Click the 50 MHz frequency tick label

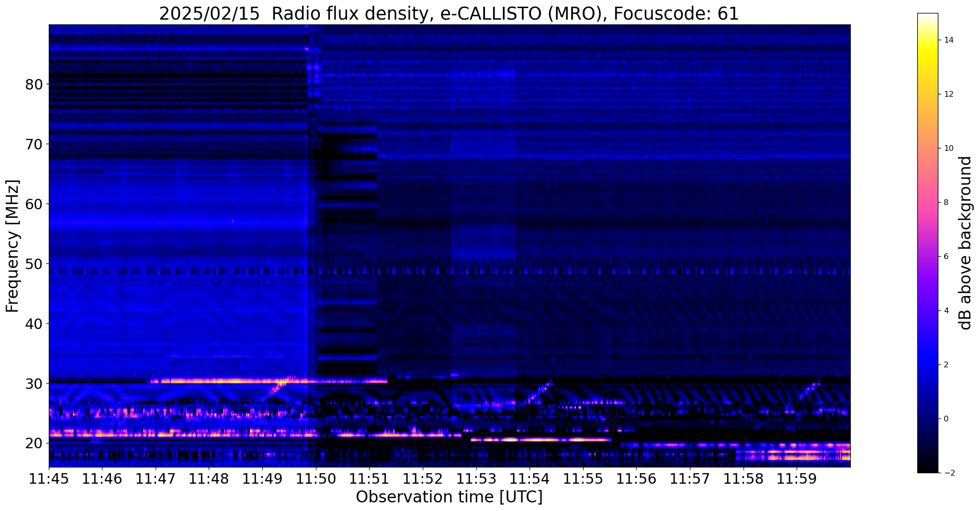(34, 264)
